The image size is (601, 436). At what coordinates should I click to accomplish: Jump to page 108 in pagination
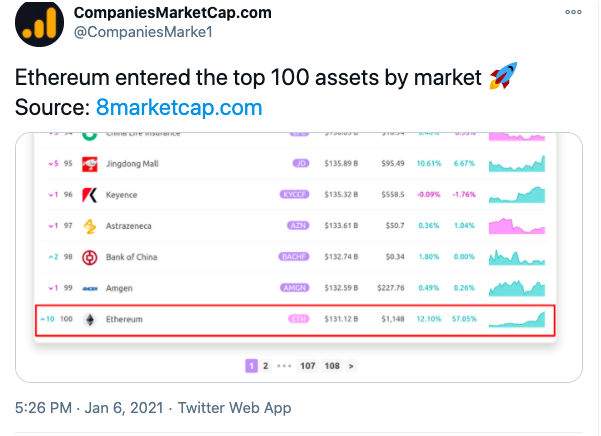(x=332, y=366)
